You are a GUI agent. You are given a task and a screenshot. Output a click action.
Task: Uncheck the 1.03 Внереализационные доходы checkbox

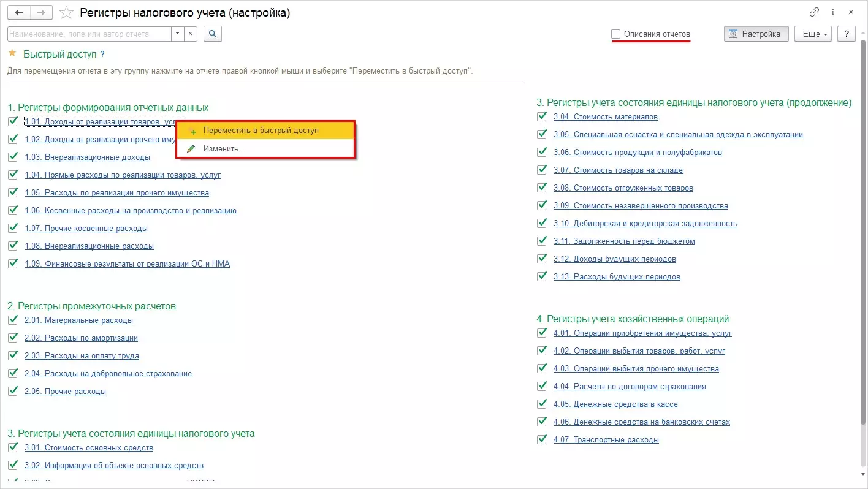coord(13,157)
